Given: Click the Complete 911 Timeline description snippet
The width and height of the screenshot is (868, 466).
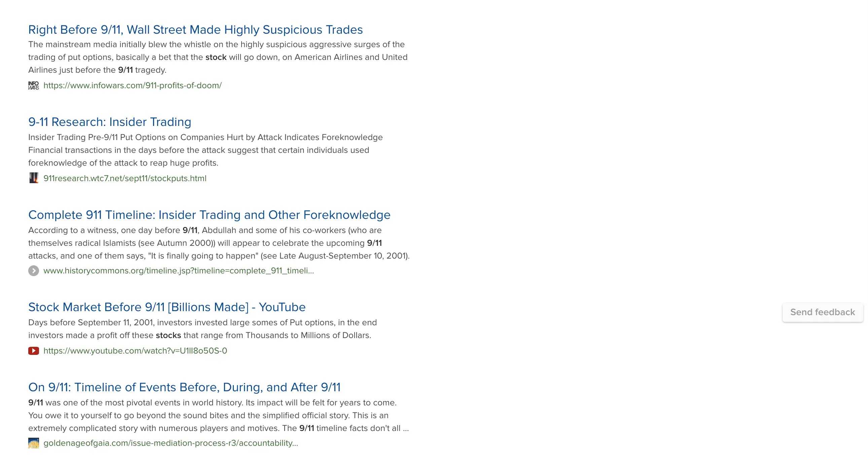Looking at the screenshot, I should 219,243.
